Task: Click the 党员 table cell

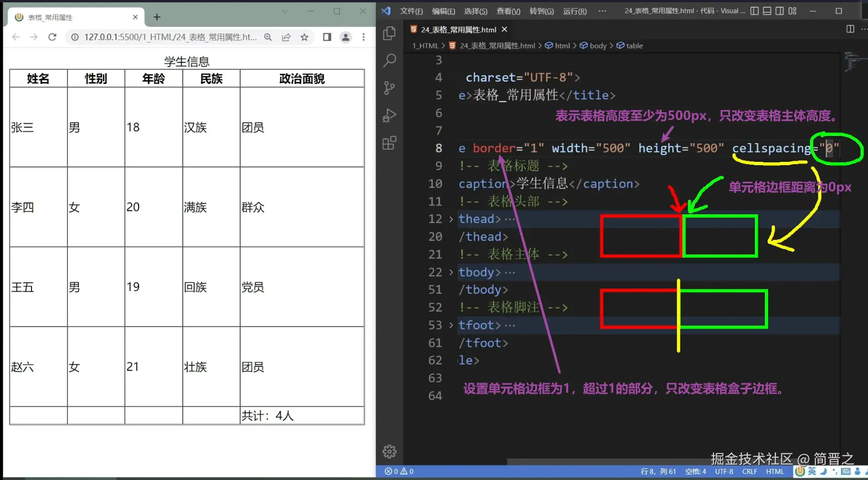Action: pyautogui.click(x=302, y=287)
